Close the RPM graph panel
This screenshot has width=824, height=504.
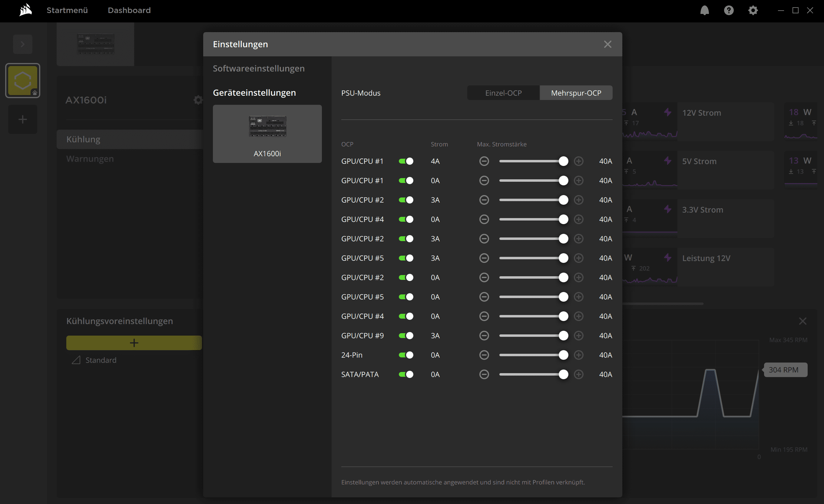tap(802, 321)
